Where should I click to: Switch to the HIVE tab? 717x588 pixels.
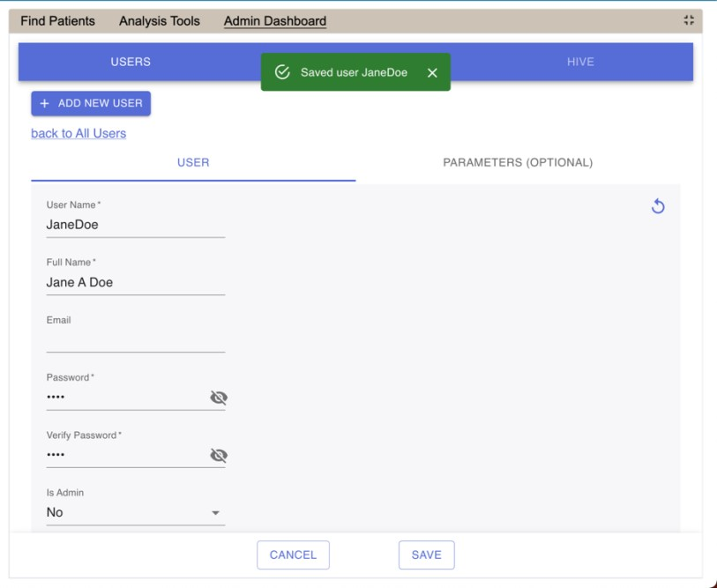(x=580, y=62)
